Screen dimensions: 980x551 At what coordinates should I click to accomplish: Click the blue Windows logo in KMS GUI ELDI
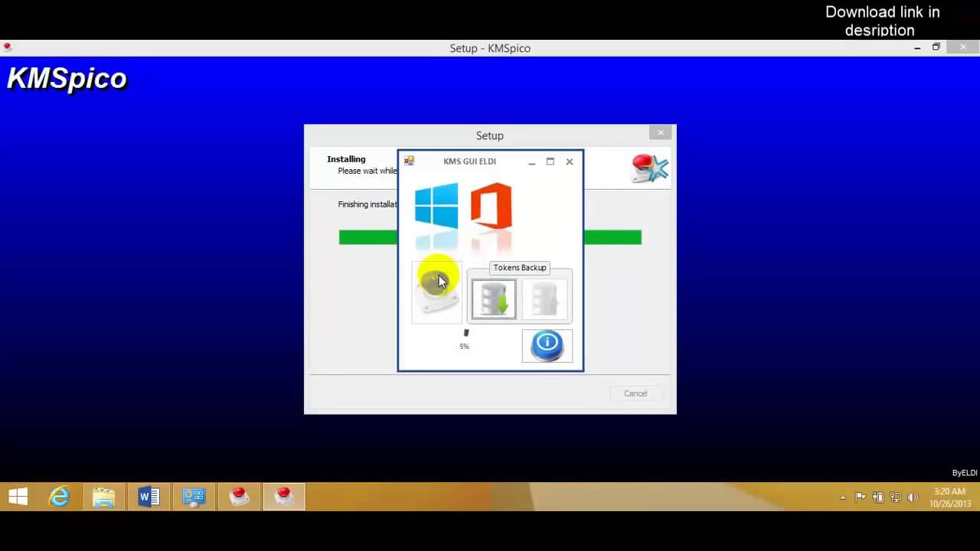[436, 205]
